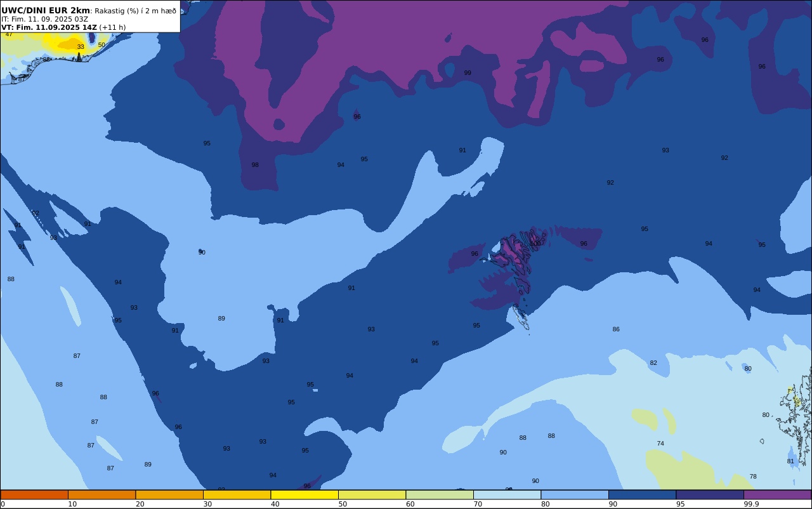Click the '99' value in the purple region

(x=468, y=73)
